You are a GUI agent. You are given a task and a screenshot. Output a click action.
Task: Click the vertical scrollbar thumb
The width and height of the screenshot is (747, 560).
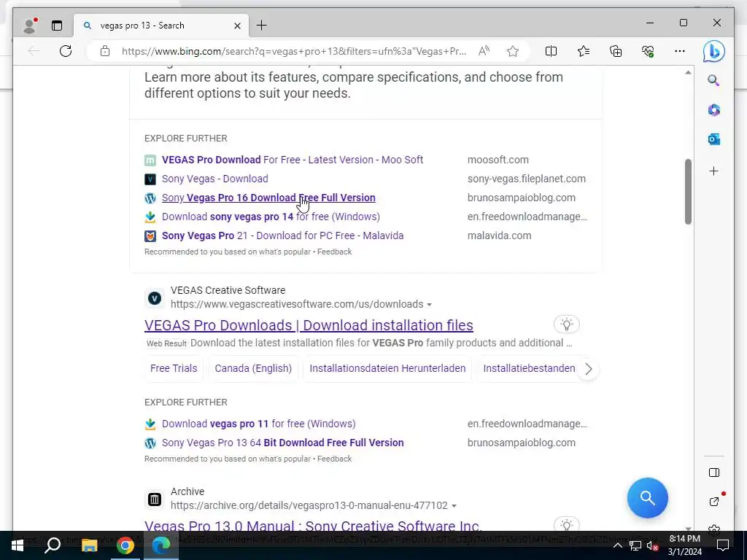pos(688,192)
